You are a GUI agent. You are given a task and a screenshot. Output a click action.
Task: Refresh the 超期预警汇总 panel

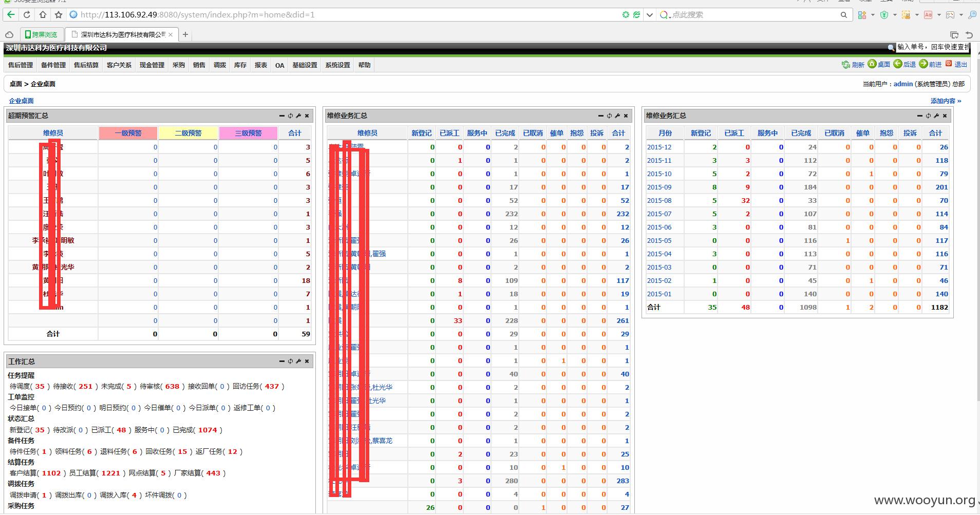click(290, 116)
